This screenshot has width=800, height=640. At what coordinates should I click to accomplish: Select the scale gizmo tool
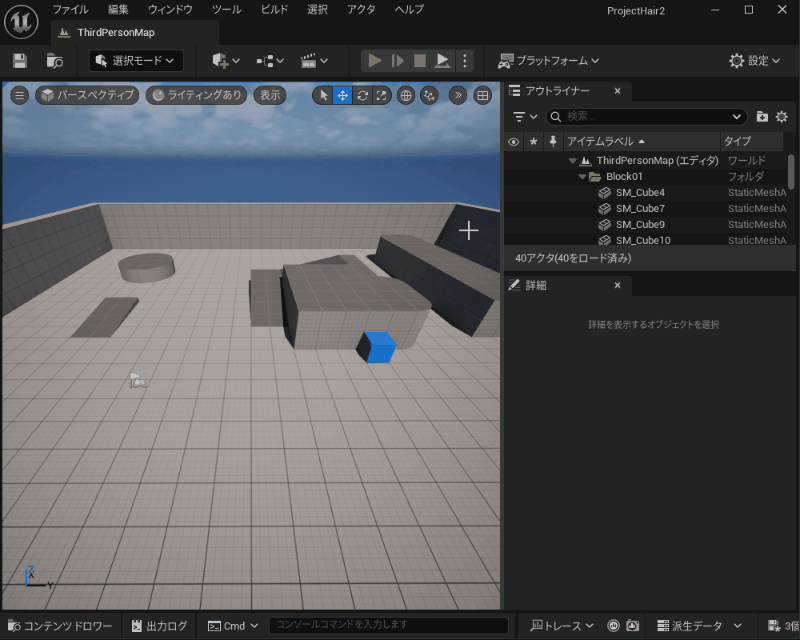[381, 96]
